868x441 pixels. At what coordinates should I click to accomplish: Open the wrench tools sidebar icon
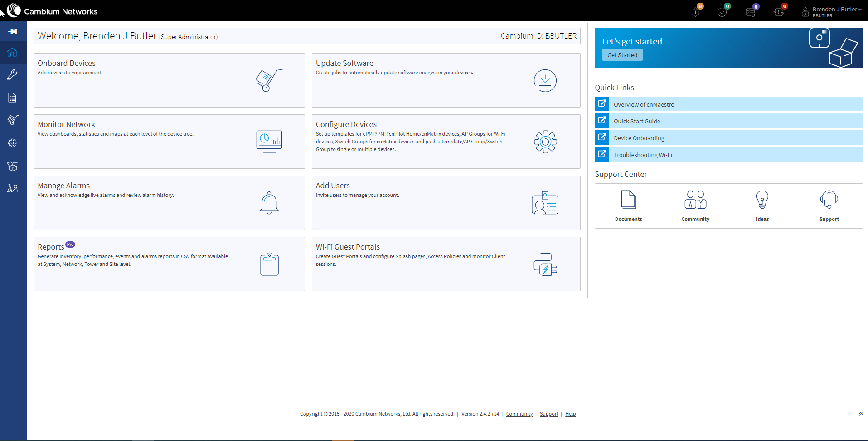pos(13,75)
